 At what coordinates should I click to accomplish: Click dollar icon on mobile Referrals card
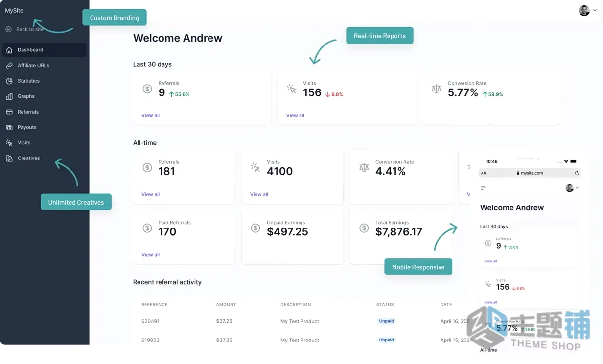click(x=488, y=243)
